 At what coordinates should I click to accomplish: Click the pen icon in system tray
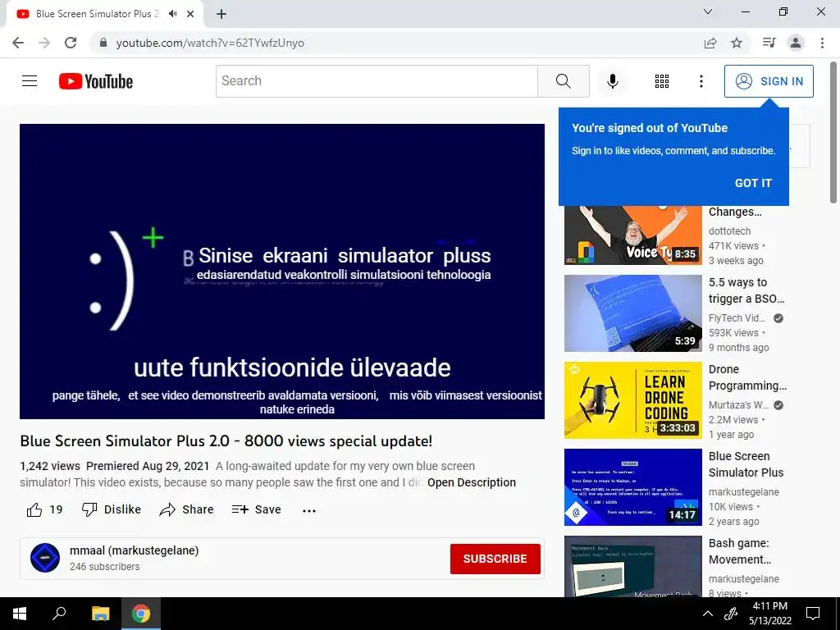tap(731, 614)
